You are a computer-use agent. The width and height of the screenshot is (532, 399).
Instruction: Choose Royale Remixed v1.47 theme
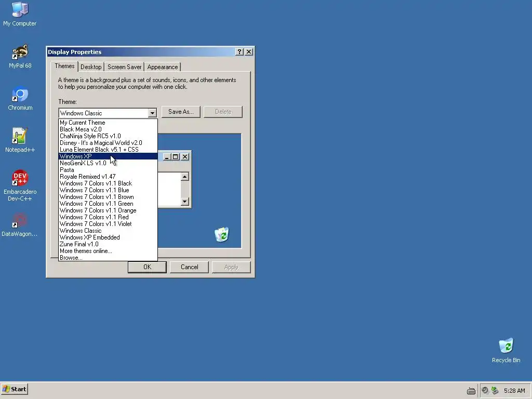108,177
